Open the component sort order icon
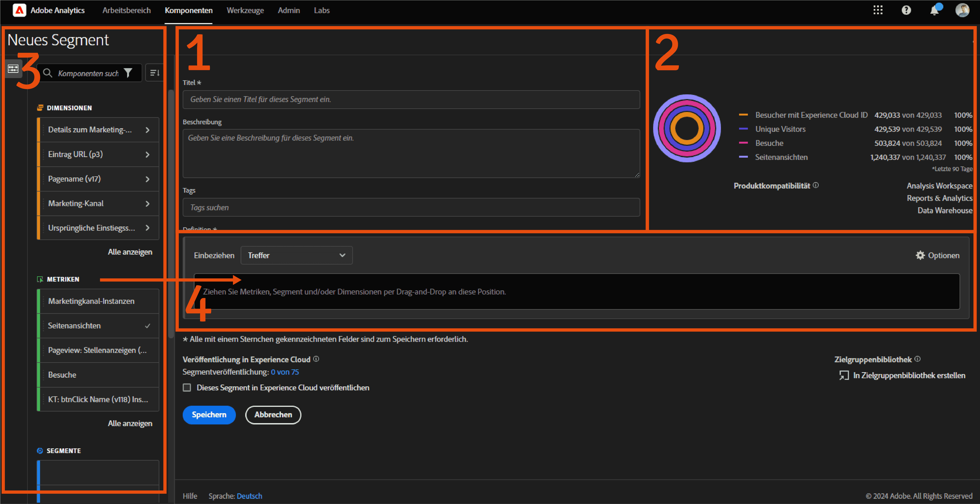This screenshot has height=504, width=980. pos(154,73)
